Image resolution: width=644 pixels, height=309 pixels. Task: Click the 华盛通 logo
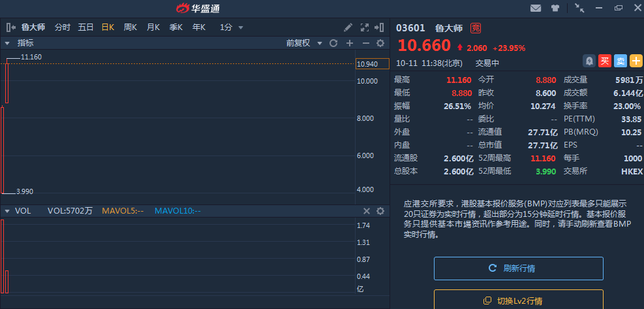tap(198, 8)
